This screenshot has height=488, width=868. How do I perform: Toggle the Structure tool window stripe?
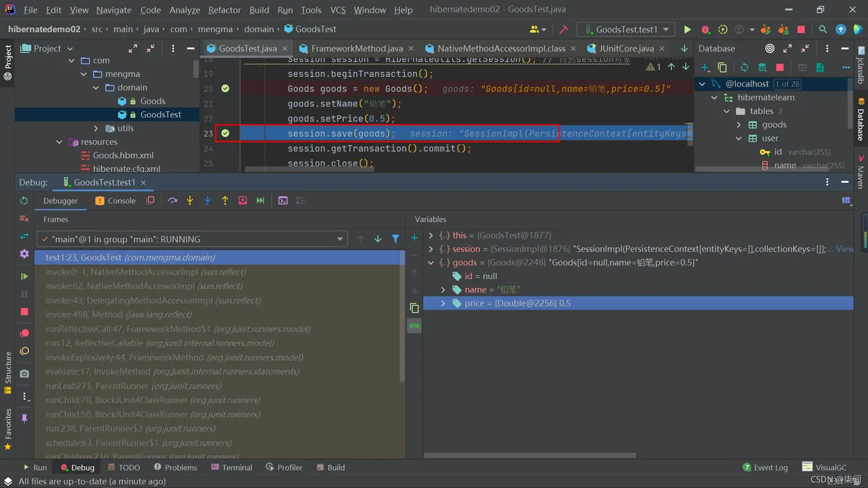(8, 372)
